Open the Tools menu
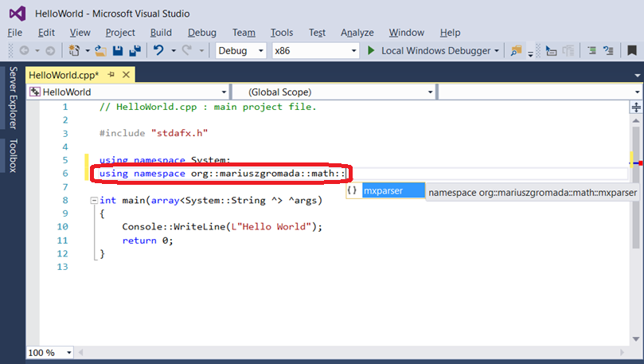This screenshot has width=644, height=364. pyautogui.click(x=282, y=33)
